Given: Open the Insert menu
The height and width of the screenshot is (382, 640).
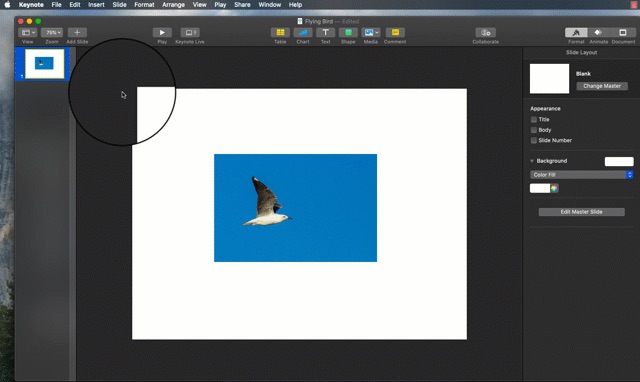Looking at the screenshot, I should coord(96,5).
